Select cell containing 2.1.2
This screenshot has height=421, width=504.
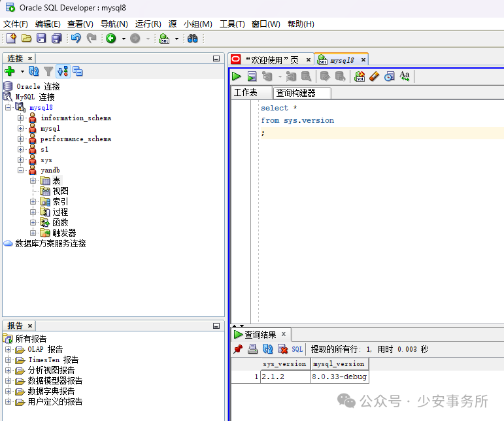286,377
